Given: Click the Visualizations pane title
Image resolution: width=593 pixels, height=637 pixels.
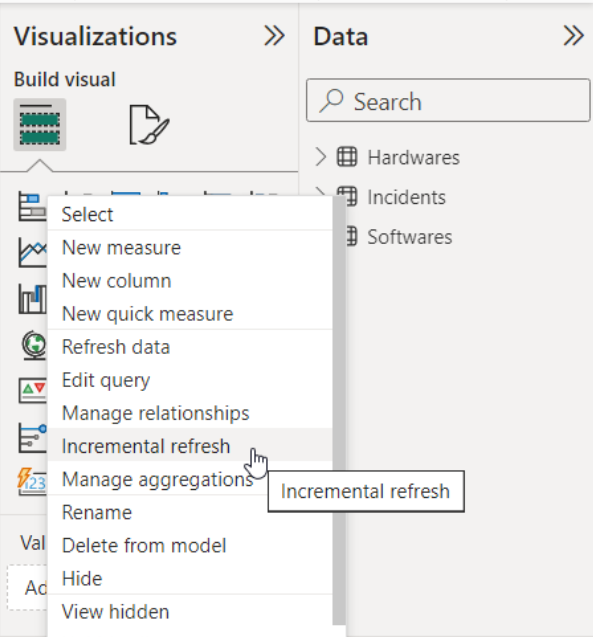Looking at the screenshot, I should tap(95, 36).
